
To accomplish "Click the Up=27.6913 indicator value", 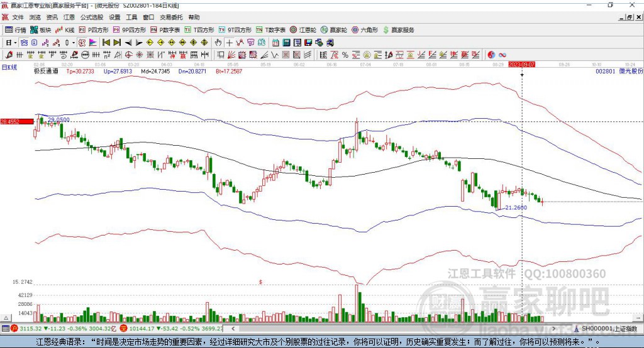I will click(118, 71).
